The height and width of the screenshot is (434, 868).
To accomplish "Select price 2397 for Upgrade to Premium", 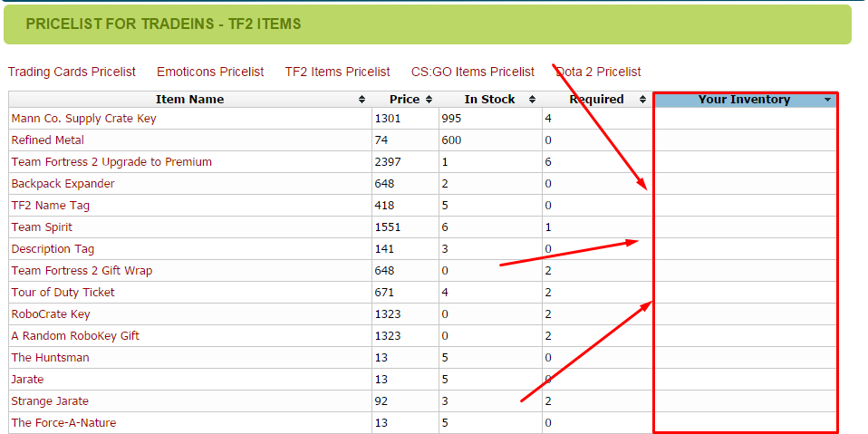I will [x=388, y=162].
